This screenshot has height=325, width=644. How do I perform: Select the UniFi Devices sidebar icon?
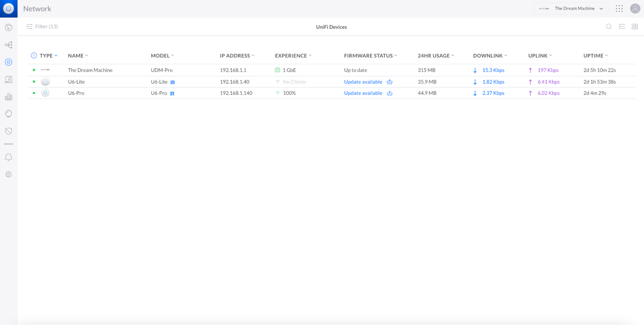point(9,62)
